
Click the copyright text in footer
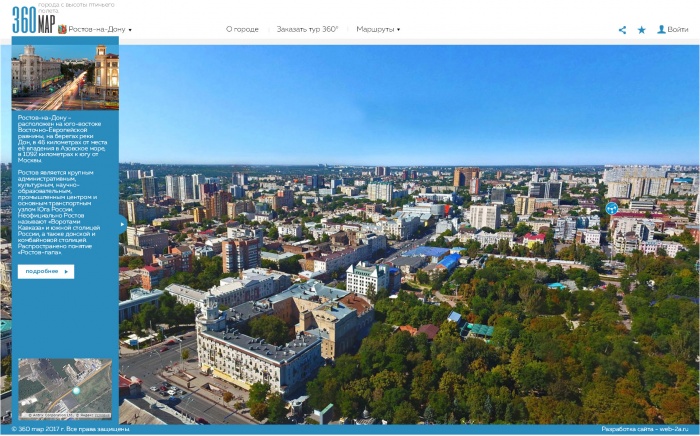pyautogui.click(x=70, y=429)
